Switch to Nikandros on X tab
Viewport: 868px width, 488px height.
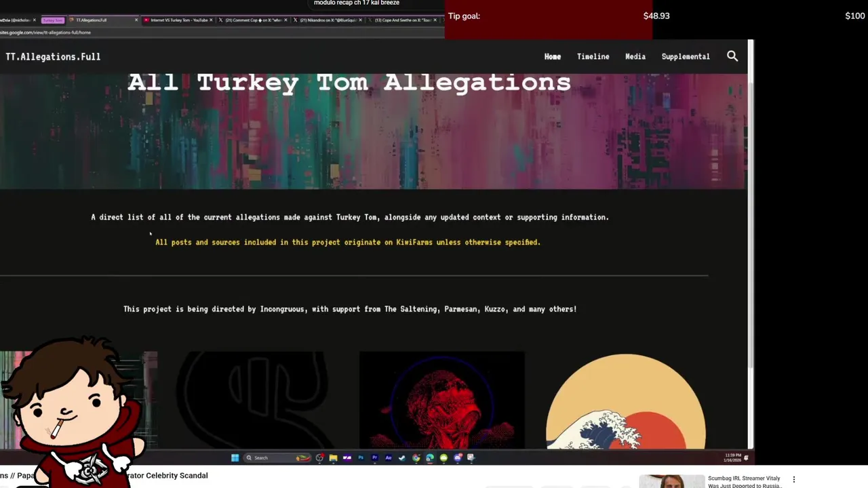[328, 20]
